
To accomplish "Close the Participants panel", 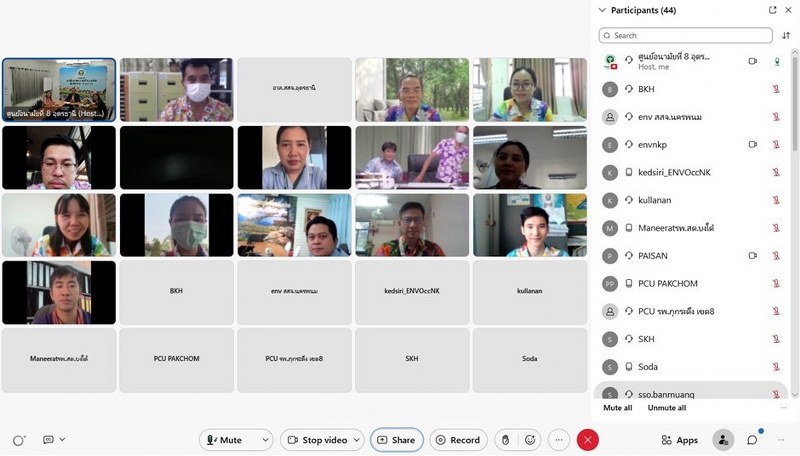I will click(x=788, y=10).
